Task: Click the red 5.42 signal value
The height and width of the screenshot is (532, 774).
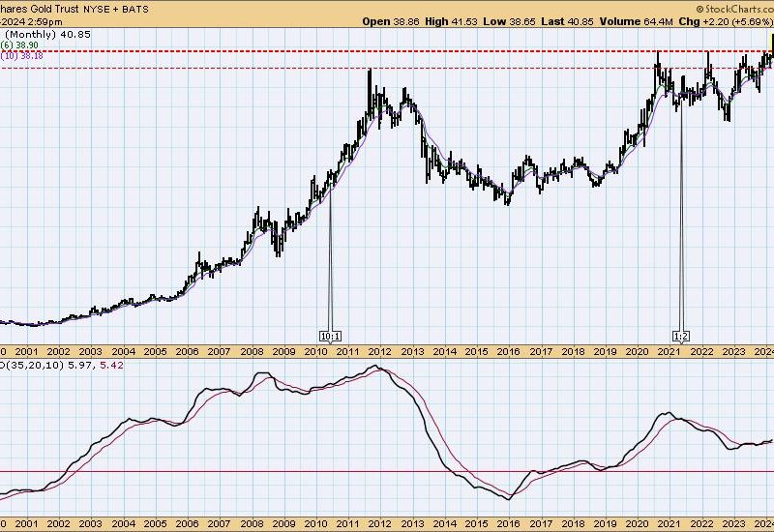Action: (111, 366)
